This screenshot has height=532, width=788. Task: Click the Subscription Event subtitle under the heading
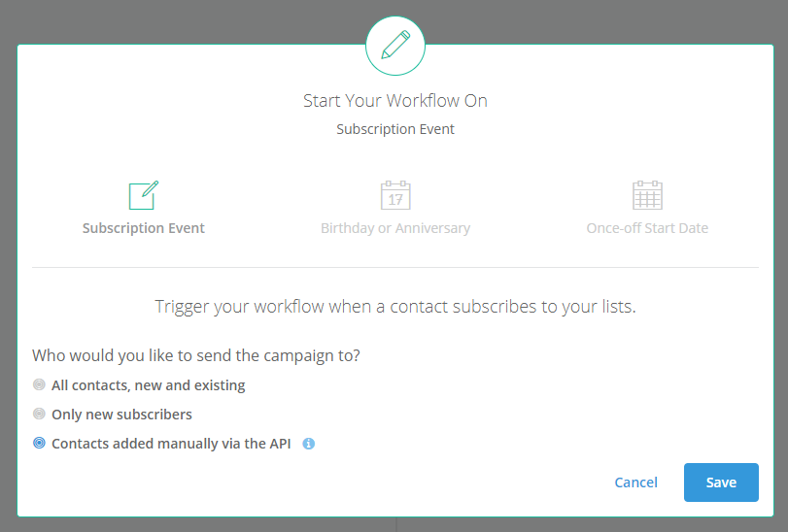394,129
